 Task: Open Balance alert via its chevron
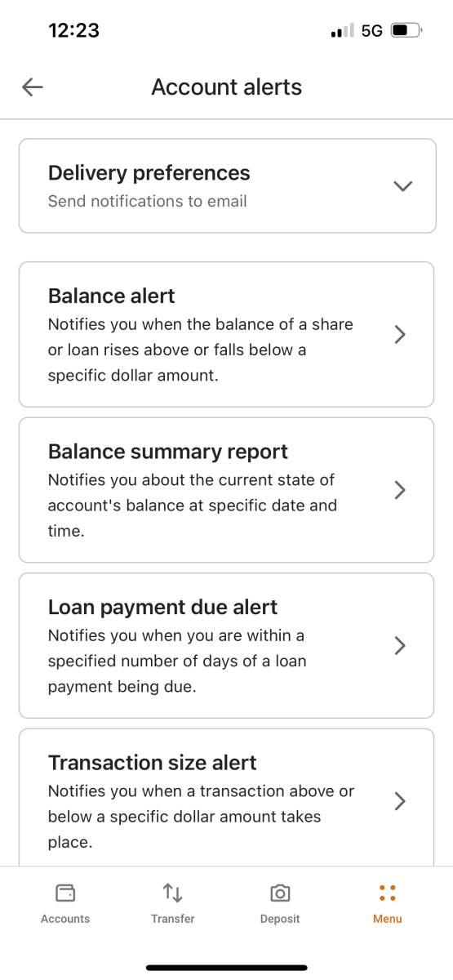point(400,334)
